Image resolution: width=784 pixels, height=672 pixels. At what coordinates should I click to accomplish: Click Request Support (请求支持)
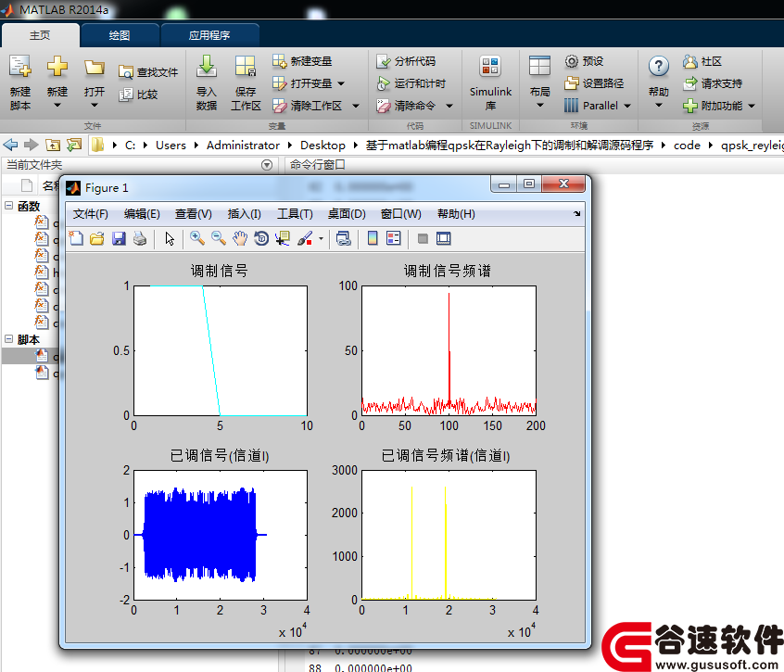point(712,83)
